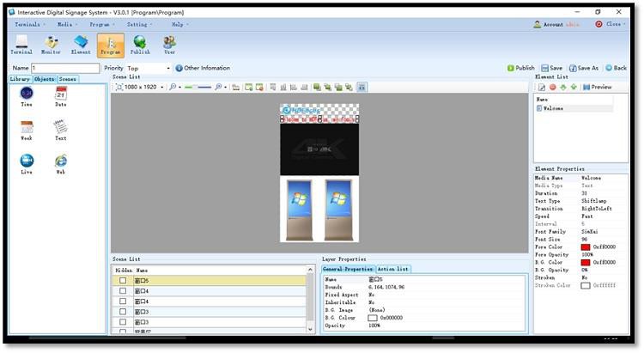Toggle Hidden checkbox for layer 窗口5

coord(123,280)
